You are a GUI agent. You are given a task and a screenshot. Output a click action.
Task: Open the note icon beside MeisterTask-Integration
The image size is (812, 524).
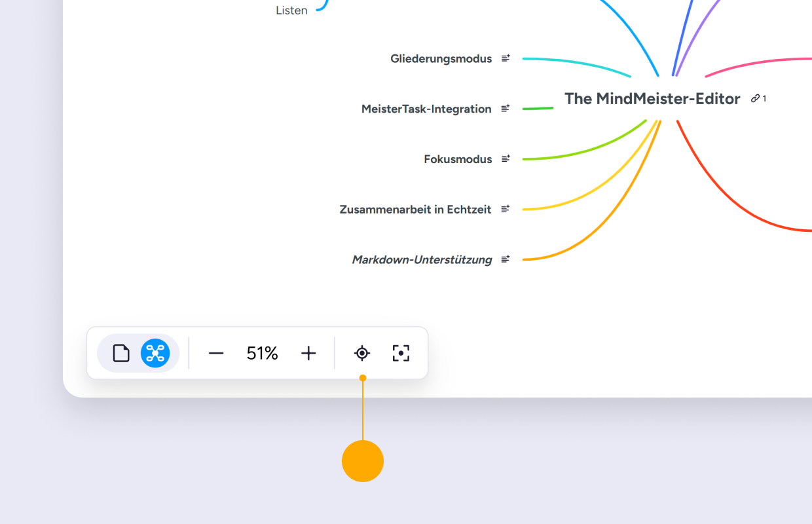point(506,108)
